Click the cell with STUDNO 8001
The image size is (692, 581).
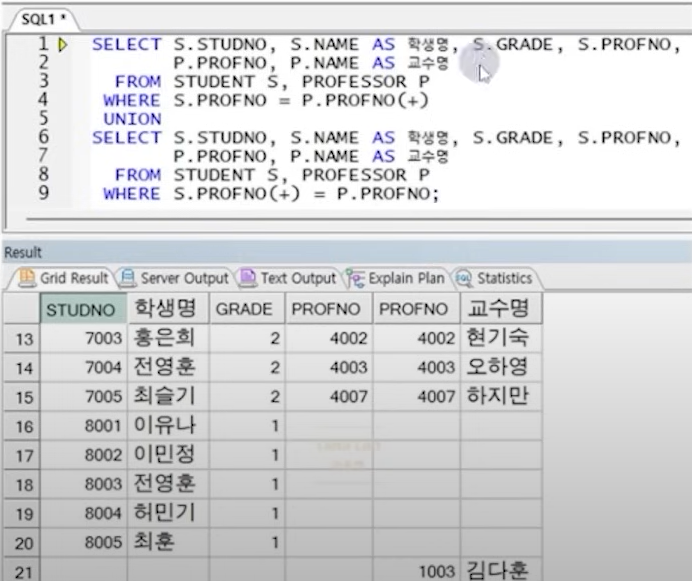[83, 426]
